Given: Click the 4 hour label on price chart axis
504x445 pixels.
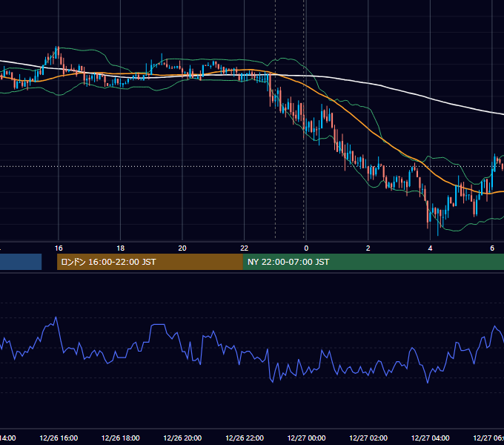Looking at the screenshot, I should (x=430, y=248).
